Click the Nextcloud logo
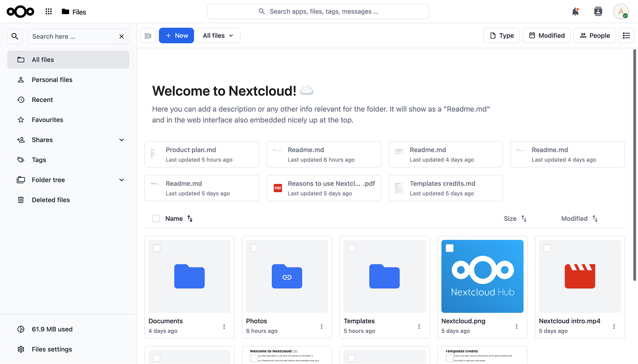 pyautogui.click(x=20, y=12)
